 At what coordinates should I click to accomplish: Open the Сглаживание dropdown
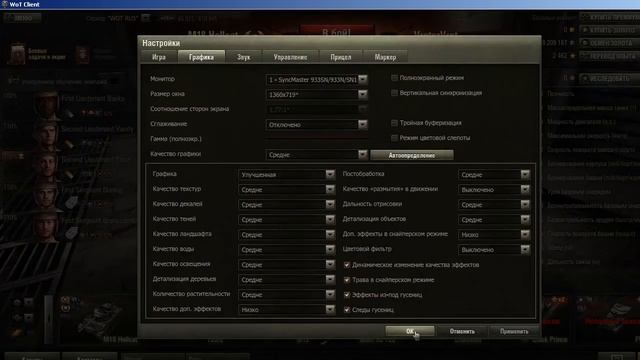coord(317,124)
